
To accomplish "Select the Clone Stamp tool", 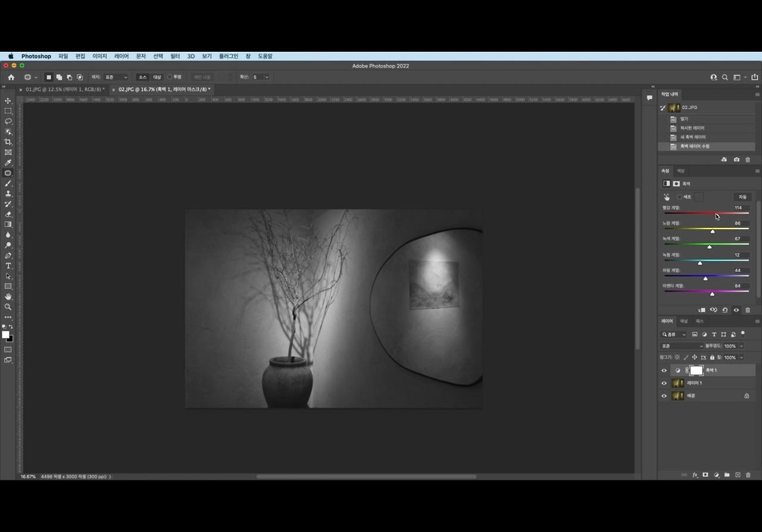I will pyautogui.click(x=8, y=193).
